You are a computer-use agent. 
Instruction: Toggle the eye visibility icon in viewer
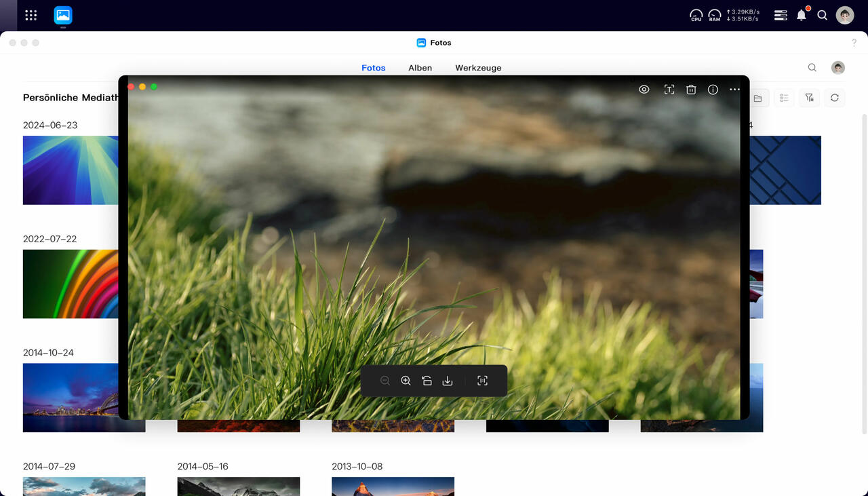point(644,90)
